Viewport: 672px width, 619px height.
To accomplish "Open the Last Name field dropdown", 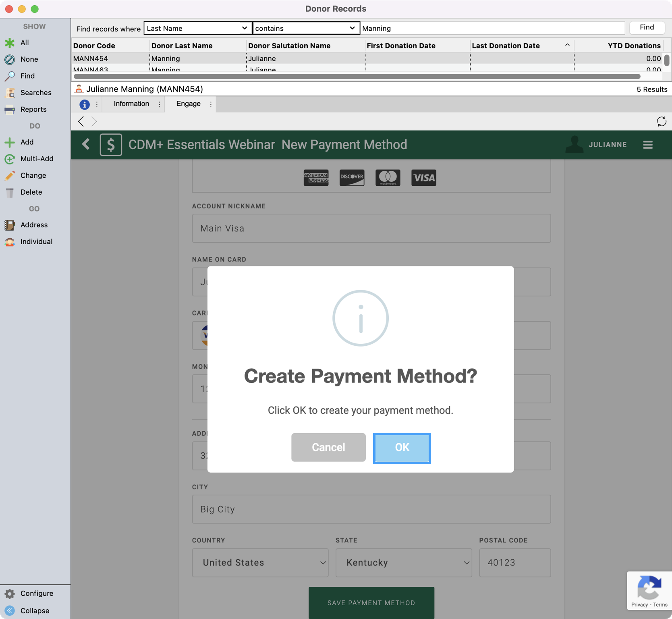I will click(x=197, y=28).
